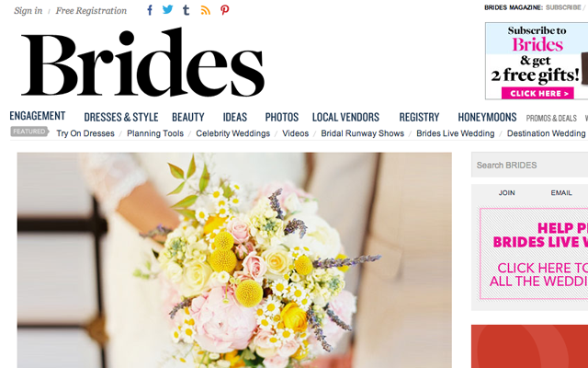Open the Dresses & Style menu
Image resolution: width=588 pixels, height=368 pixels.
click(x=121, y=117)
